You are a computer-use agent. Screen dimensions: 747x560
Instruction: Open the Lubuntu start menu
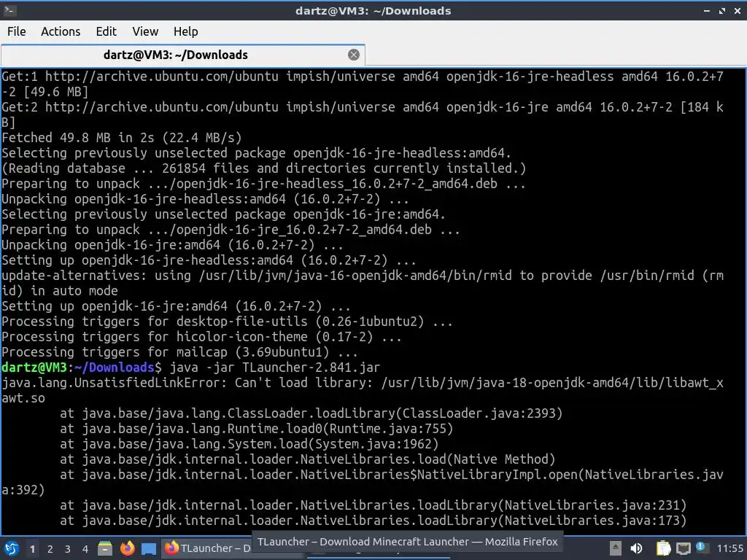12,549
